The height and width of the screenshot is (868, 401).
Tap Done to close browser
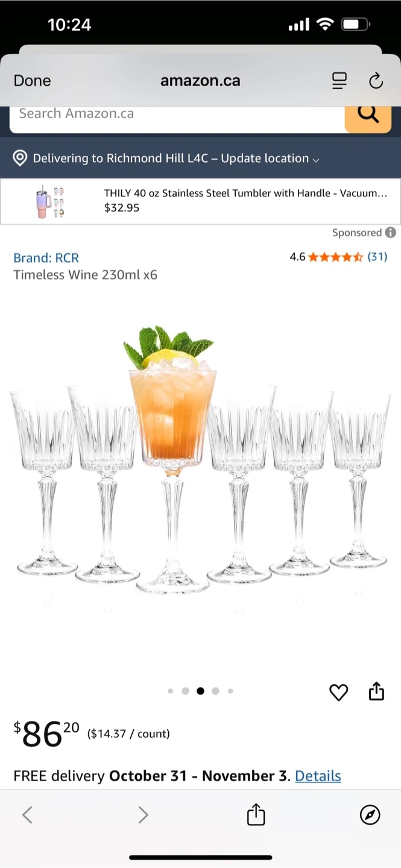[33, 81]
